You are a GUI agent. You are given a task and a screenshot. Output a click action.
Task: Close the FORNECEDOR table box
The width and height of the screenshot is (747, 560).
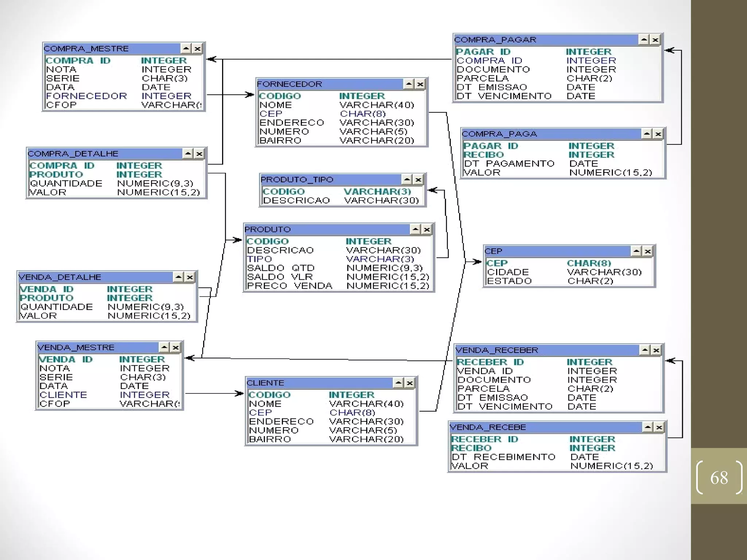pos(420,84)
